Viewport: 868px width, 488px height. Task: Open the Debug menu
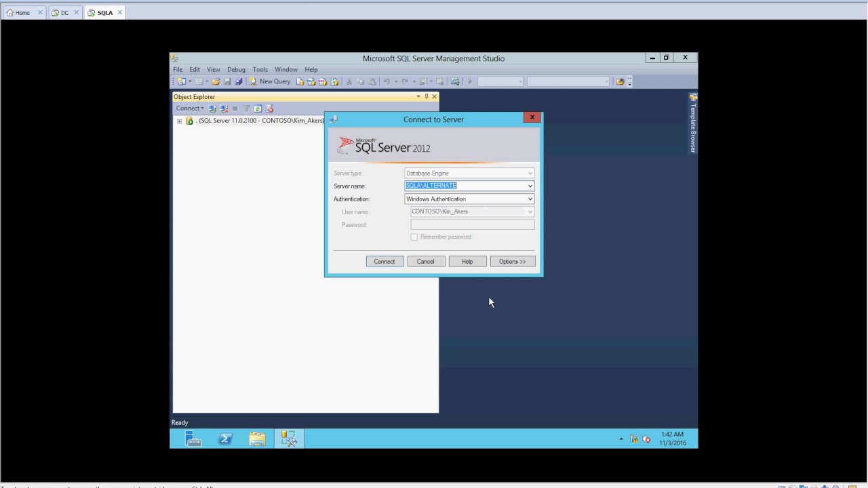pyautogui.click(x=236, y=69)
